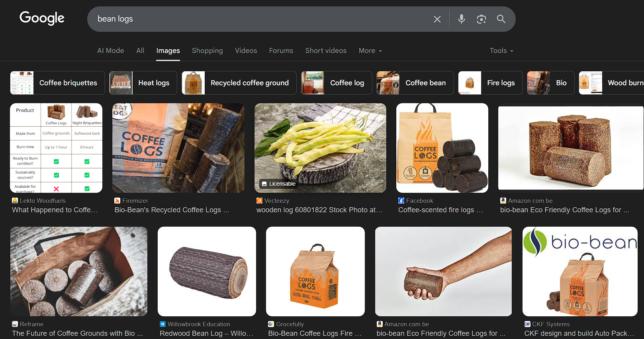The width and height of the screenshot is (644, 339).
Task: Switch to the Videos tab
Action: (x=246, y=51)
